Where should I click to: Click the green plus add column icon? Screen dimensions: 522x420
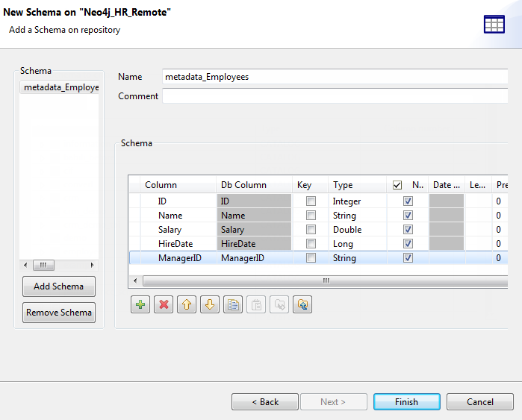(140, 304)
